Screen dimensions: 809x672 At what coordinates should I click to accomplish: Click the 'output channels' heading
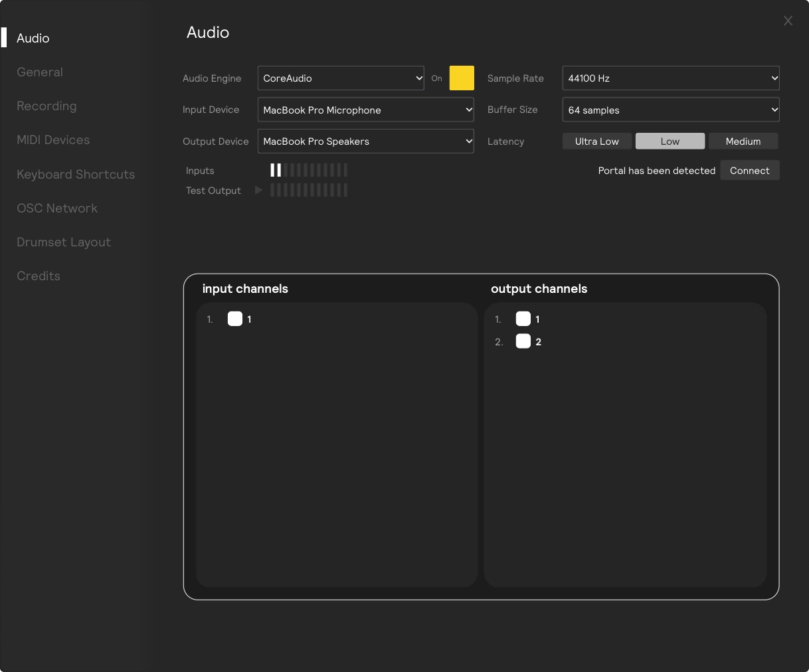click(x=539, y=289)
